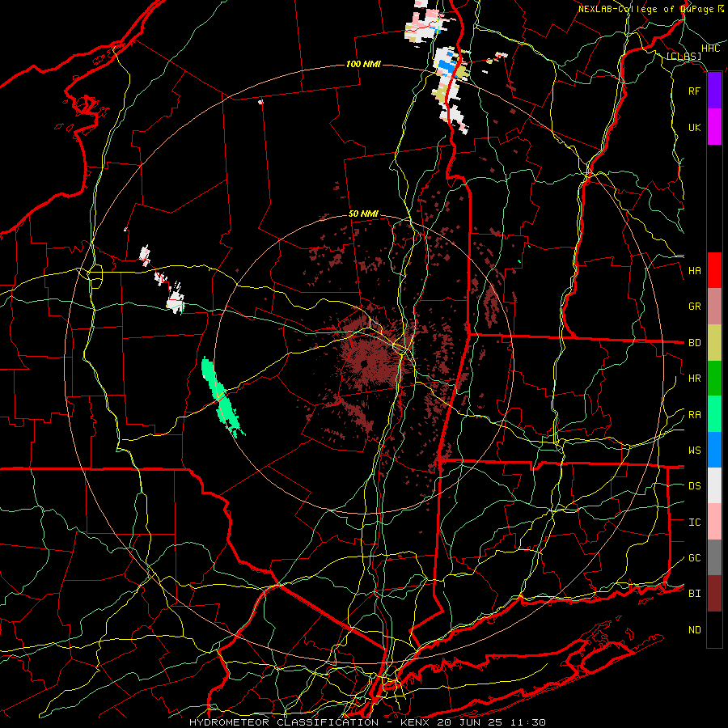Click the ND legend label
This screenshot has width=728, height=728.
coord(694,630)
